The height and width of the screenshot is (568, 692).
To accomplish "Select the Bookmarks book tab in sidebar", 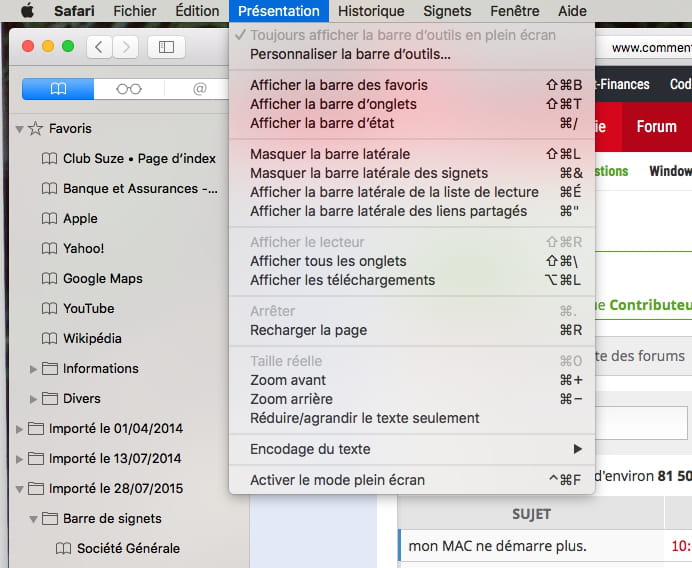I will tap(58, 89).
